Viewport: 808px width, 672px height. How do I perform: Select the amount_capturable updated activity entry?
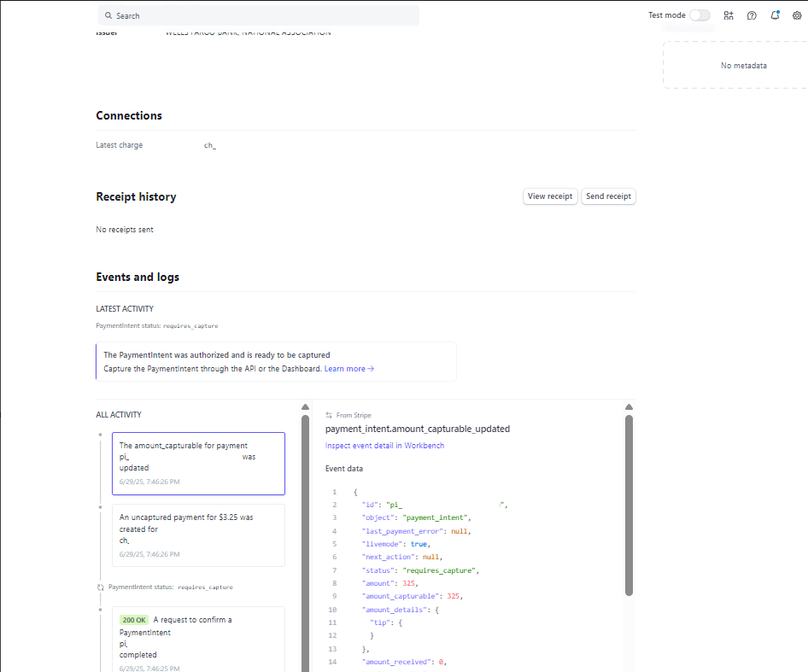coord(198,463)
